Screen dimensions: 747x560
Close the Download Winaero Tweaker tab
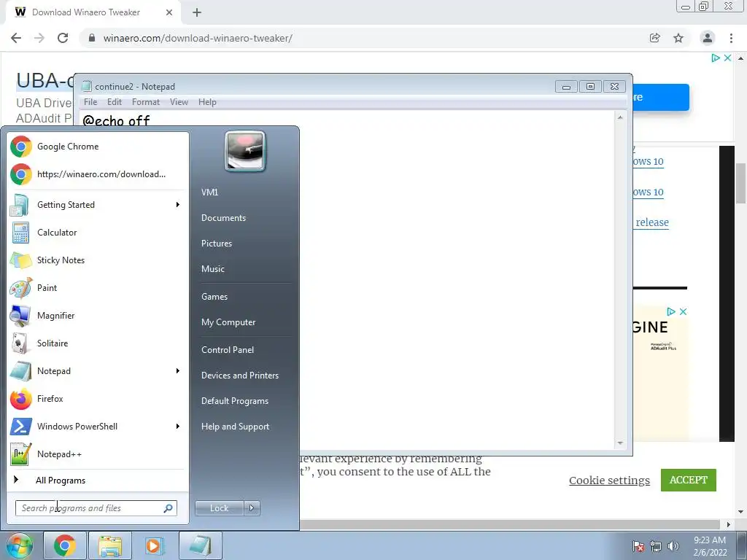[x=169, y=12]
